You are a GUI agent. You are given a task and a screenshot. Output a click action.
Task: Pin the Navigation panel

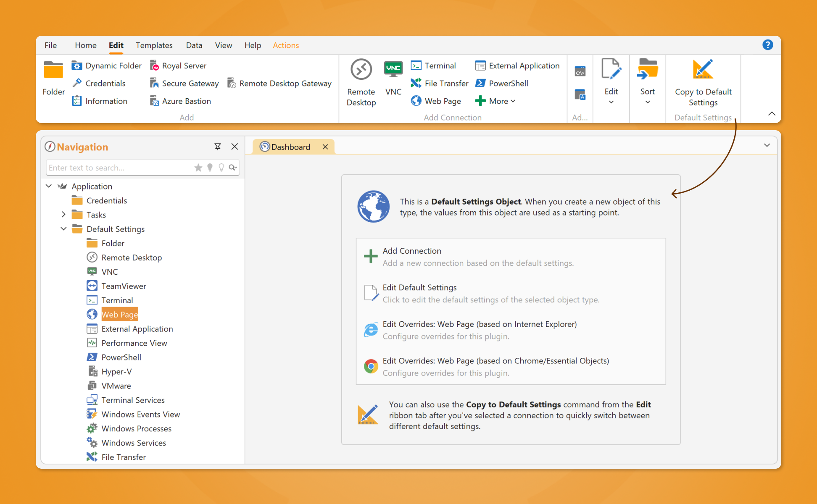click(218, 147)
